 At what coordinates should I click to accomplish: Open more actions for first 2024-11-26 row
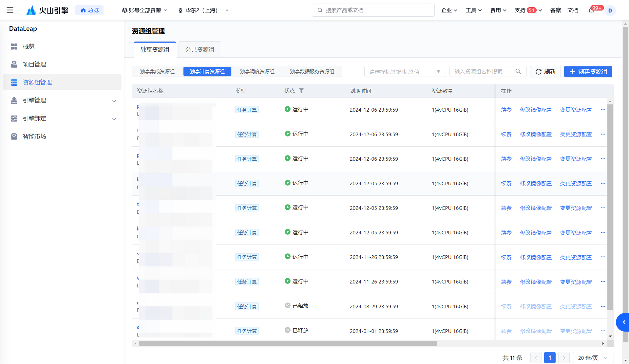603,257
